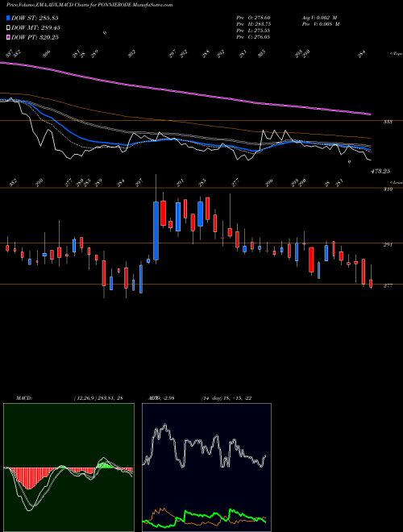Click the 'Pre H: 283.75' value
The image size is (403, 532).
click(253, 24)
